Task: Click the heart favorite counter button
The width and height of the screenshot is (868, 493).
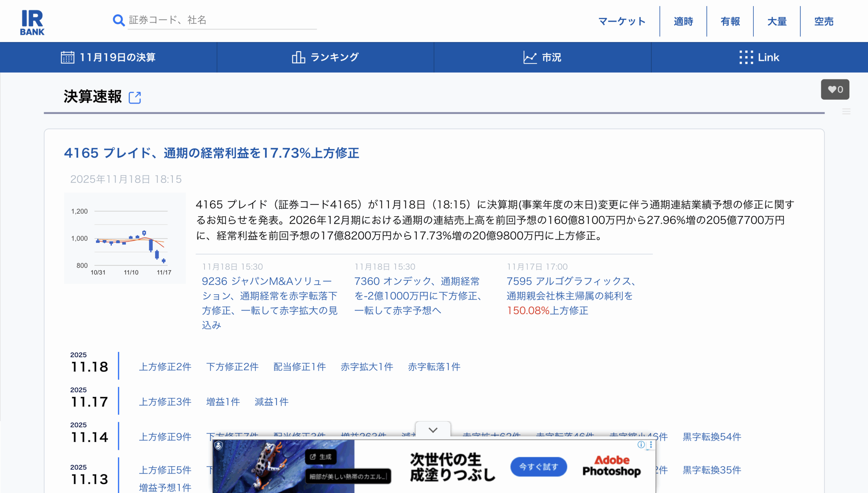Action: click(835, 90)
